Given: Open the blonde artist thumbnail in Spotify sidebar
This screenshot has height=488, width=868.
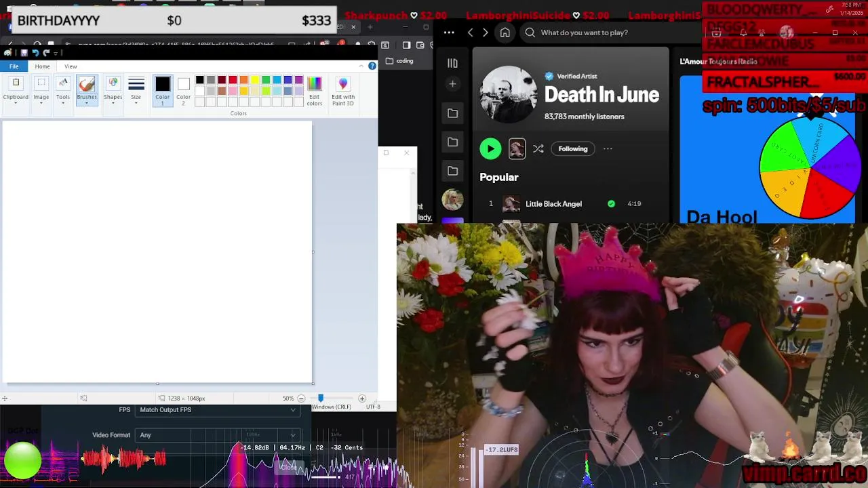Looking at the screenshot, I should click(x=452, y=199).
